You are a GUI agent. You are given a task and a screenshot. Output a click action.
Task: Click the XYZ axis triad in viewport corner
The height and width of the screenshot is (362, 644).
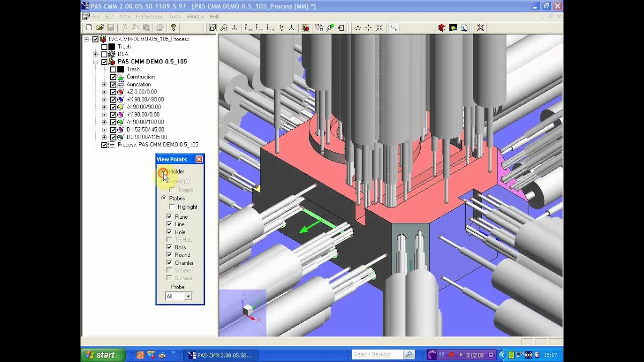click(x=249, y=309)
